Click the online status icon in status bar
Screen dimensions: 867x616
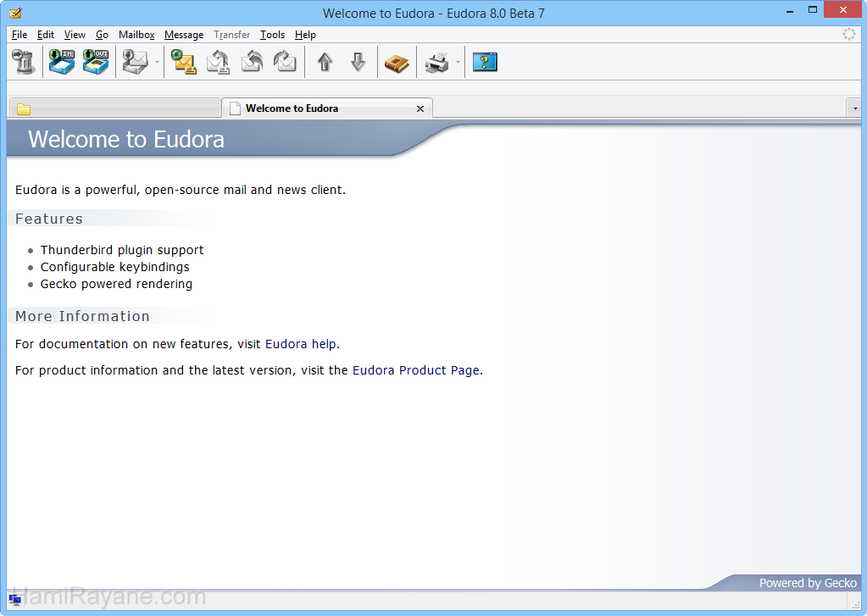pos(14,600)
